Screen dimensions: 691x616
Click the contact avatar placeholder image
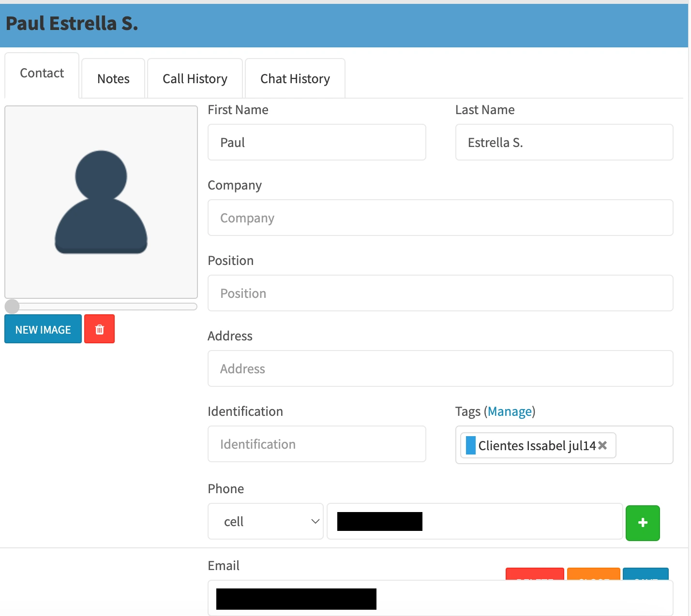(101, 202)
